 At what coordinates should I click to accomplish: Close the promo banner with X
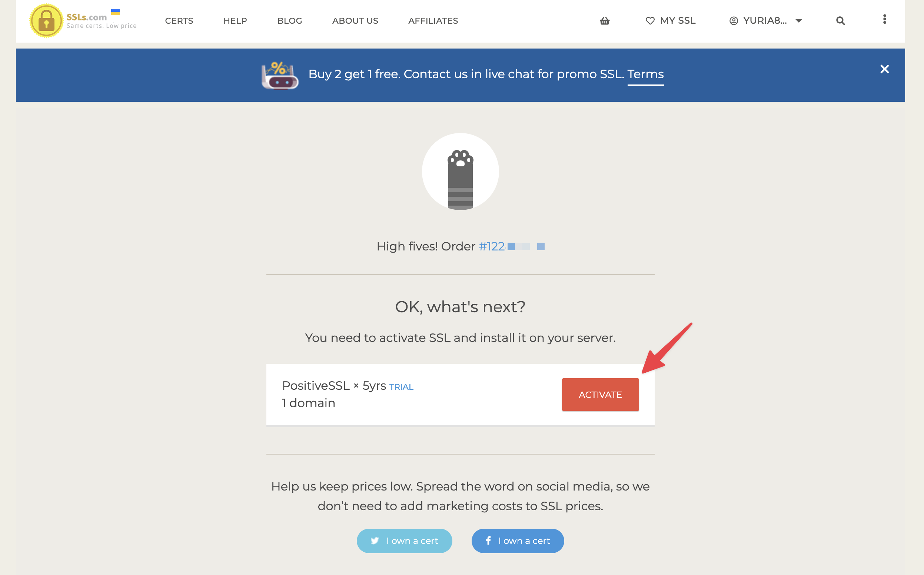pyautogui.click(x=884, y=69)
